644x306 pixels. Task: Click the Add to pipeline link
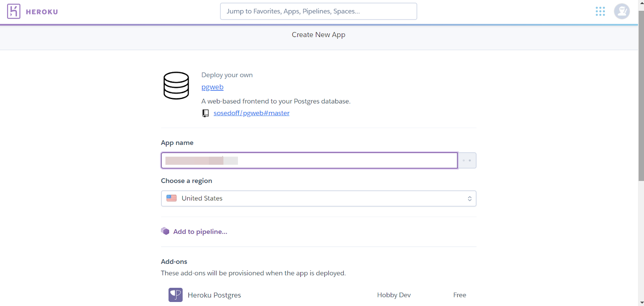200,232
